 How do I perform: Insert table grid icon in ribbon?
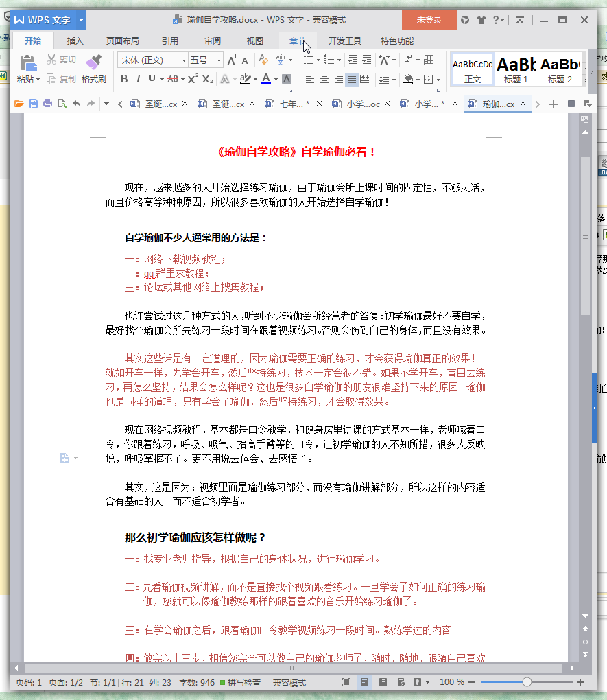[429, 60]
